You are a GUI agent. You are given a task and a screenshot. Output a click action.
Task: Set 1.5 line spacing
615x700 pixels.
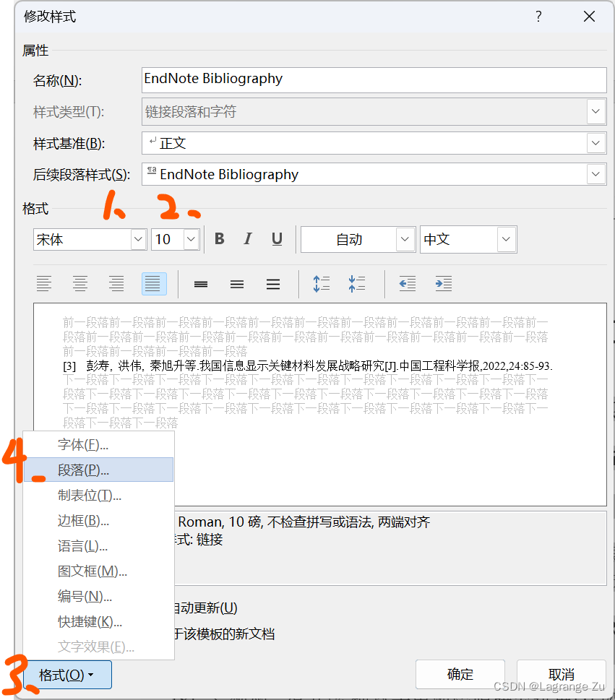click(237, 284)
